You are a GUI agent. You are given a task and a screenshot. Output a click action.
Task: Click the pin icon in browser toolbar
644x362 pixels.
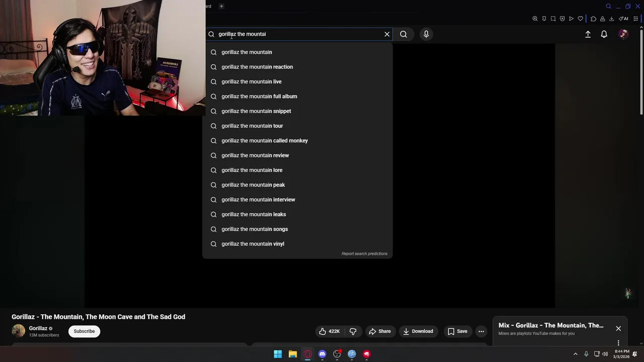(544, 19)
